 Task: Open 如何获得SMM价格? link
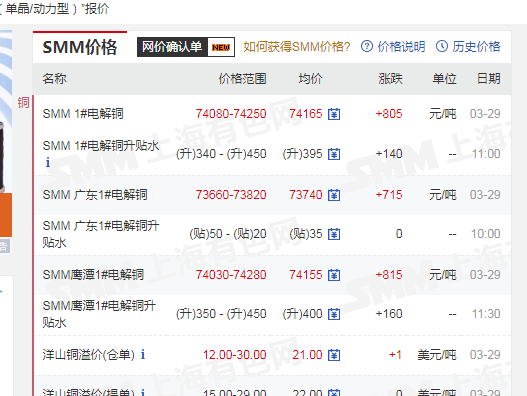click(297, 47)
